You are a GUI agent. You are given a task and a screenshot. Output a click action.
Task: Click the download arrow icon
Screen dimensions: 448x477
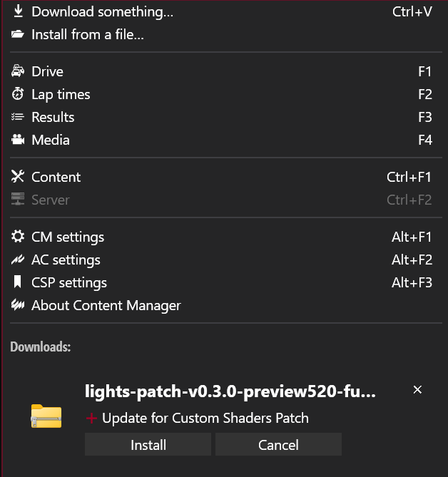pyautogui.click(x=19, y=11)
